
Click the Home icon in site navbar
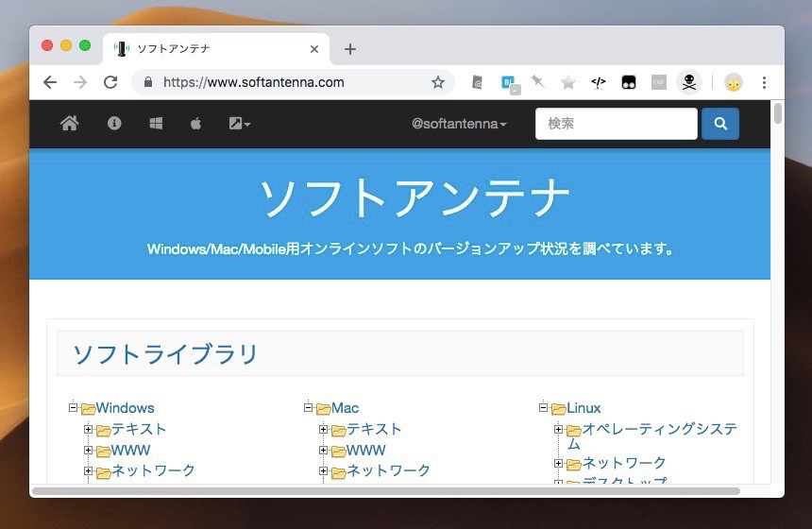pos(69,124)
